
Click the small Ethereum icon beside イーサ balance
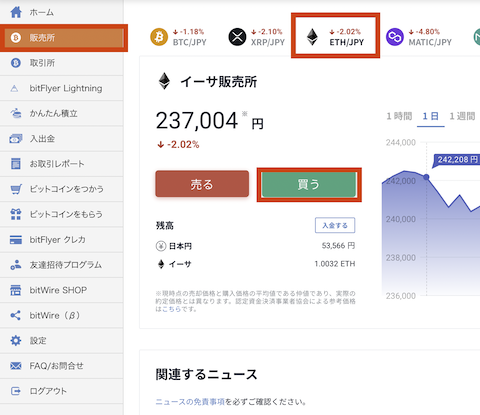tap(161, 264)
